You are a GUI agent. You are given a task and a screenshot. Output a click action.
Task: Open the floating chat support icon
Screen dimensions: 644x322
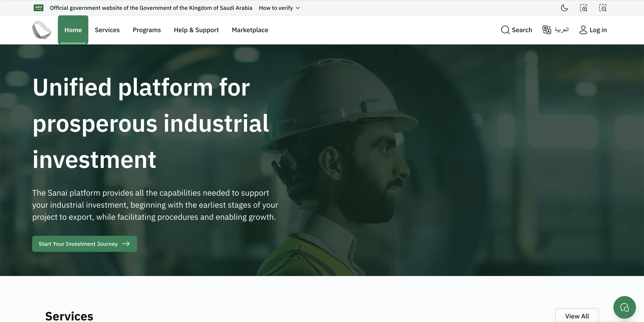click(x=625, y=307)
